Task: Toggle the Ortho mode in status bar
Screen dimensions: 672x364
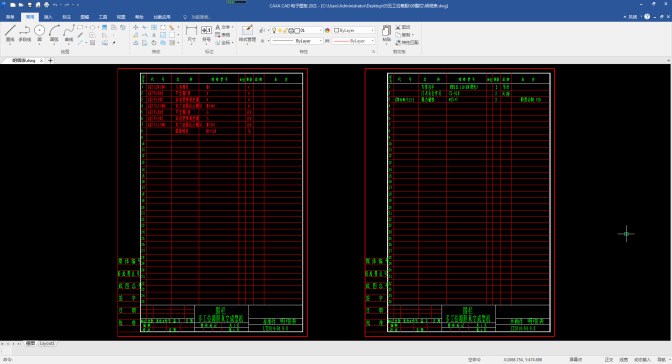Action: click(609, 360)
